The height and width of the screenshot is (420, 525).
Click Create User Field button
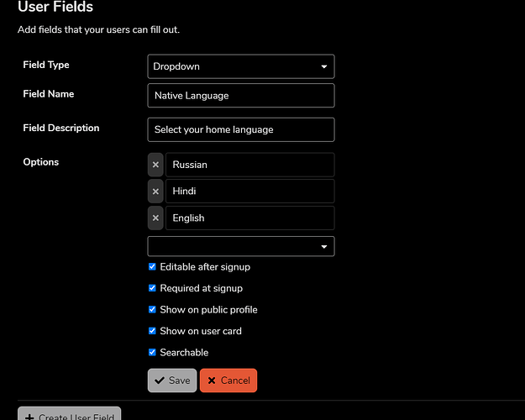[x=70, y=414]
